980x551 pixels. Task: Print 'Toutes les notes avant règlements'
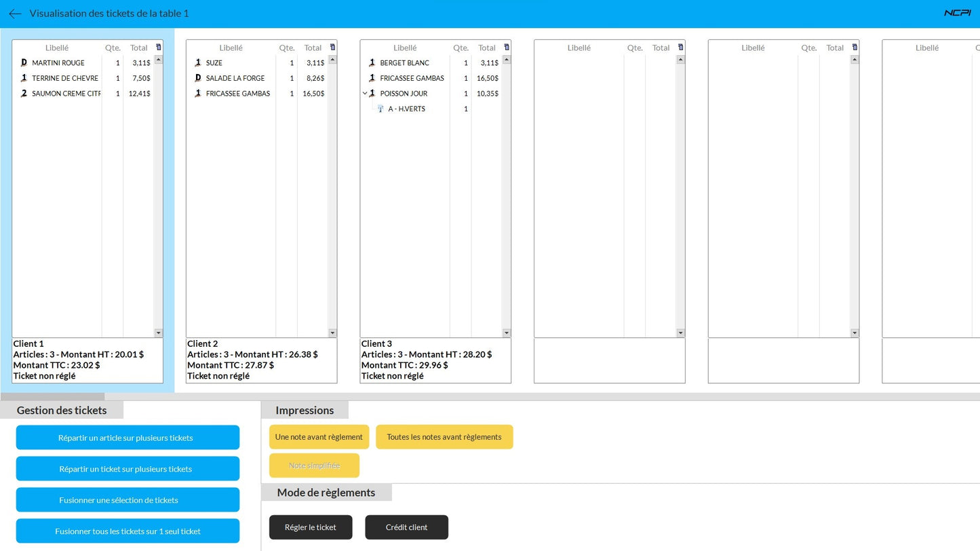(444, 437)
